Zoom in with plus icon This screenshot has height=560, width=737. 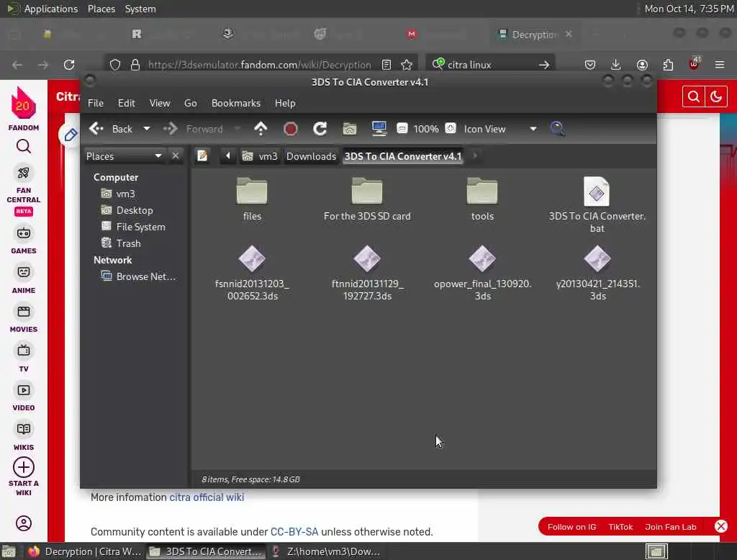tap(451, 128)
